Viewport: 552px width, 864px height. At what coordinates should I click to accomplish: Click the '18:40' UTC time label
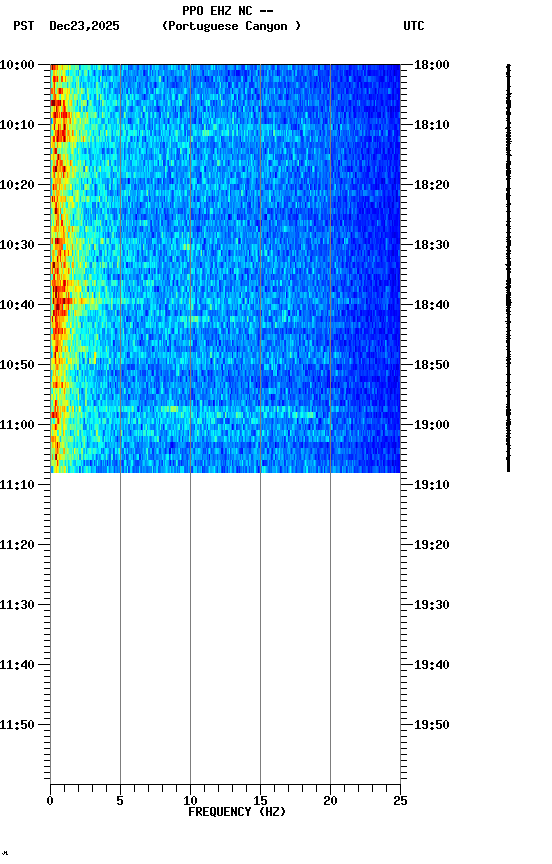[432, 305]
